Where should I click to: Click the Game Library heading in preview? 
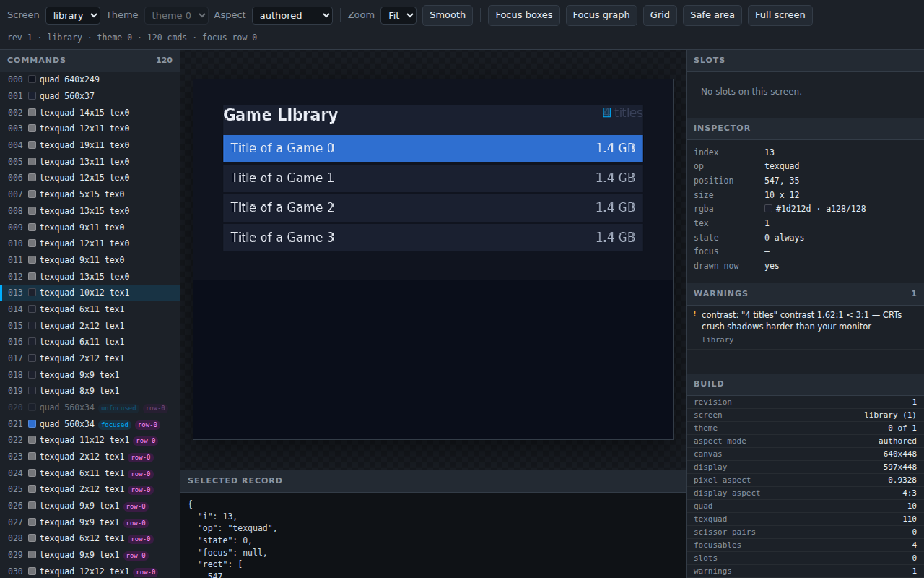281,115
